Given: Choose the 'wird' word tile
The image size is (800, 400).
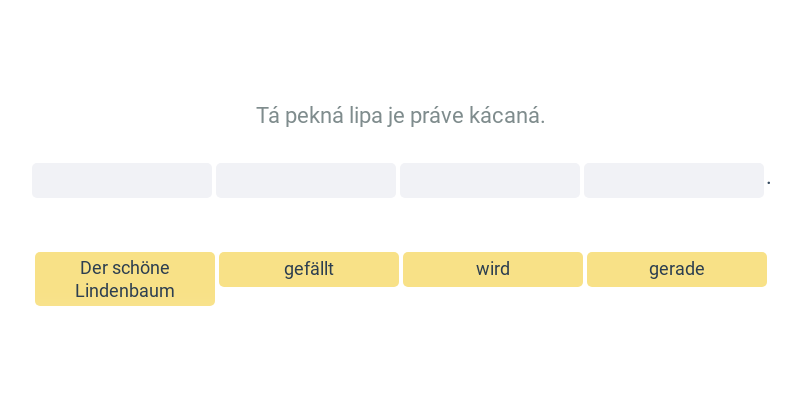Looking at the screenshot, I should (493, 269).
